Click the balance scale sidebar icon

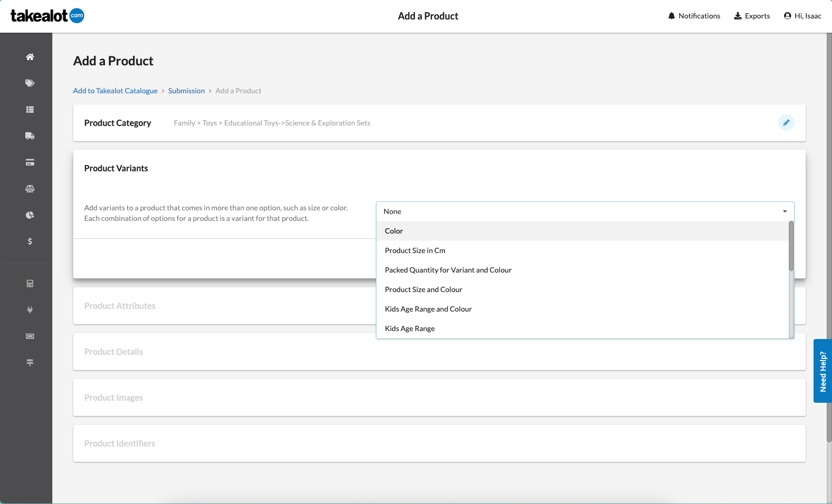click(x=30, y=189)
